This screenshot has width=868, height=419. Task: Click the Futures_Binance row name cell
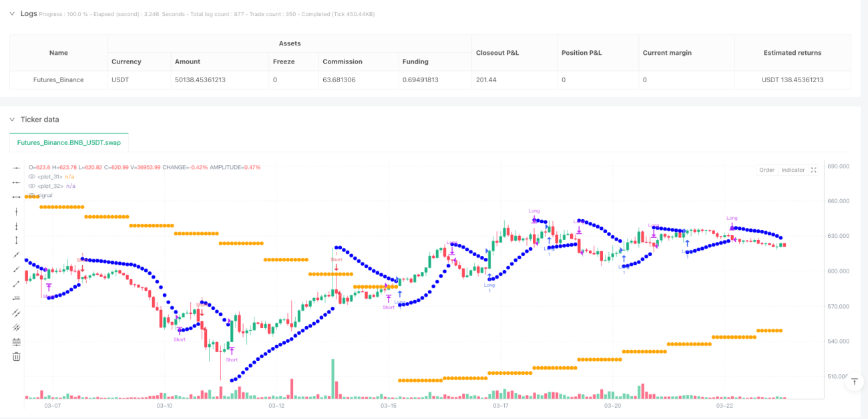pos(59,80)
